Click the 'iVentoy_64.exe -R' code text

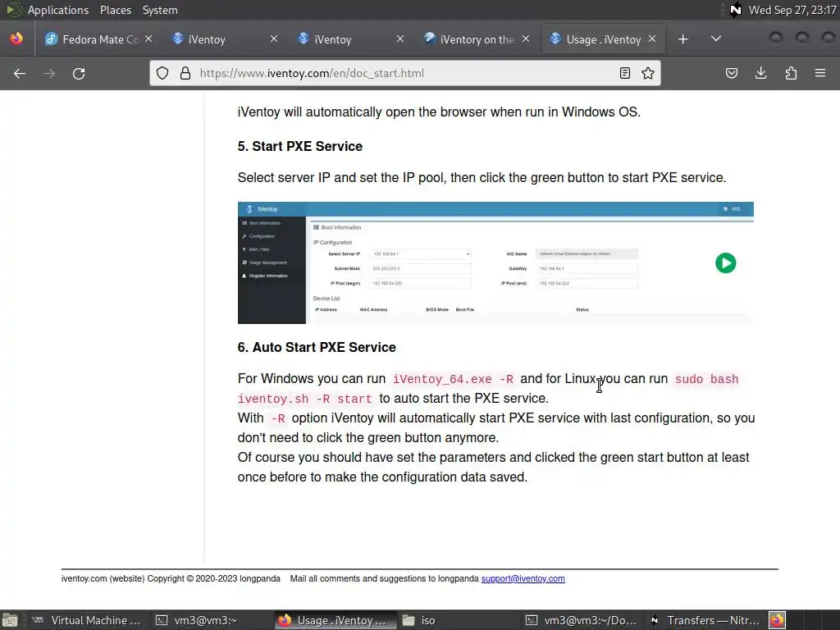[453, 379]
